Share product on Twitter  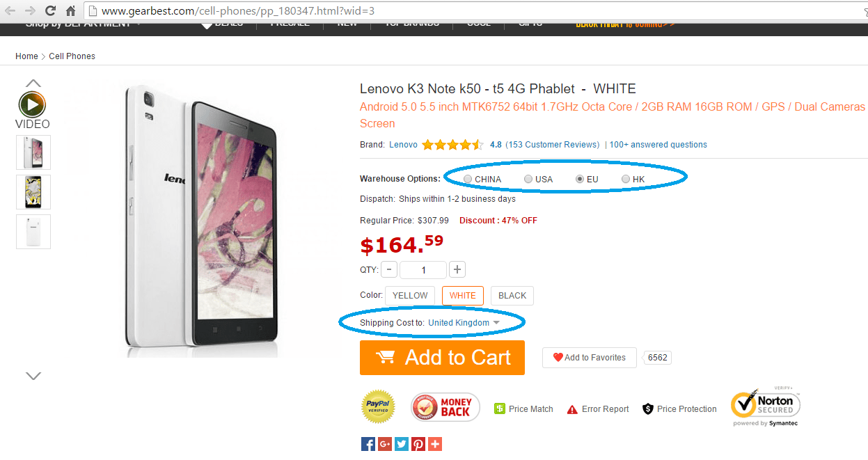(402, 444)
